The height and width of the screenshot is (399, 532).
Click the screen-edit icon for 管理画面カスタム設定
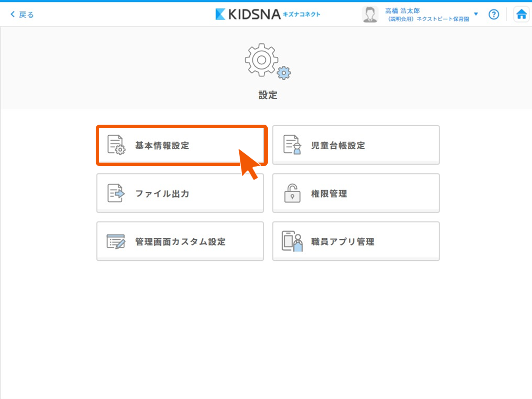[116, 241]
